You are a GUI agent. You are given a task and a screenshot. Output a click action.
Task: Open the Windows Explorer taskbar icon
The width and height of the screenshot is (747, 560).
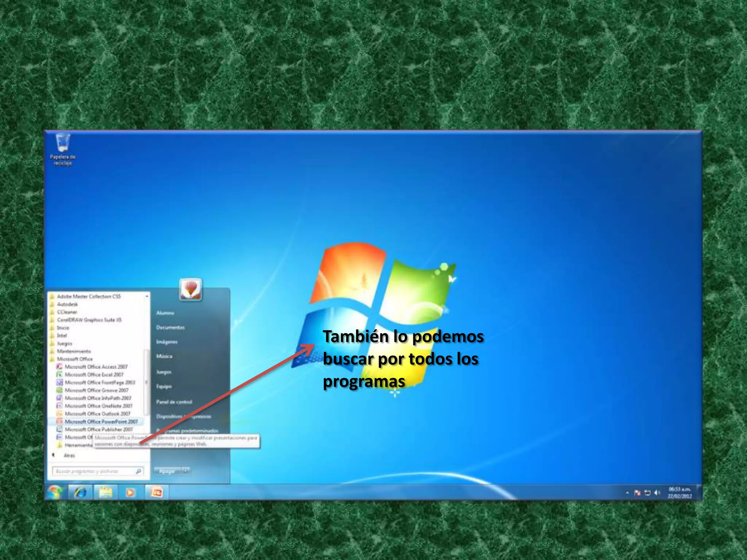105,493
